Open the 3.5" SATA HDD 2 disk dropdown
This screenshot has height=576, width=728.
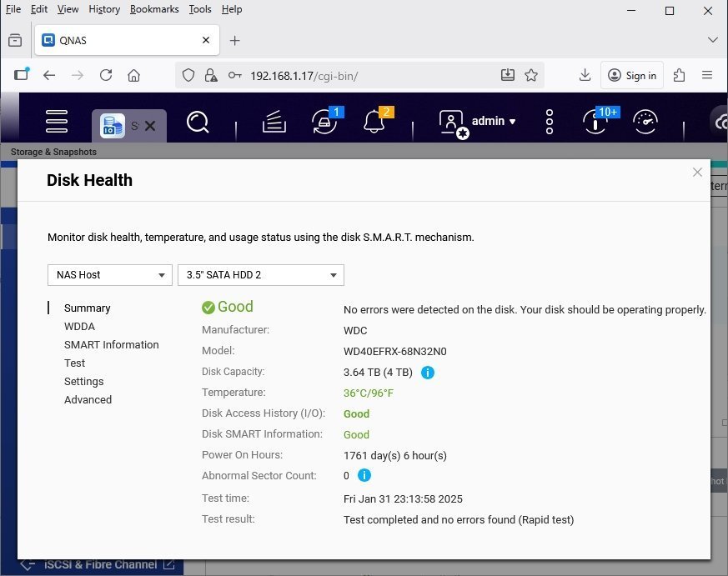[260, 275]
